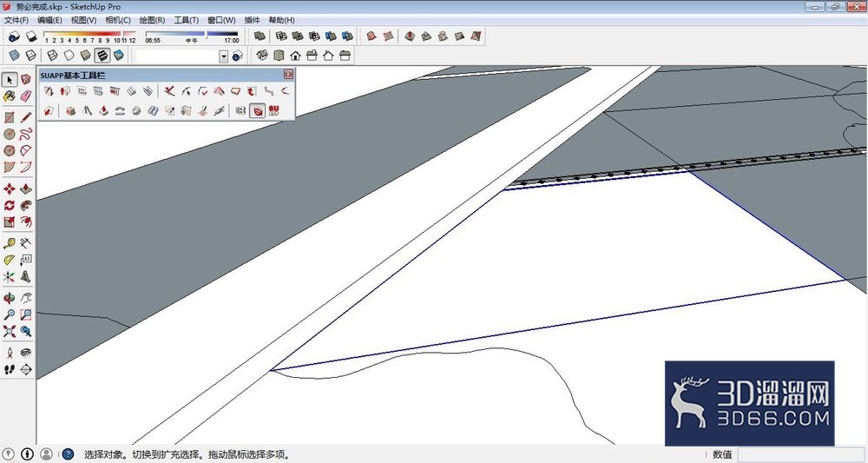Adjust the shadow time-of-day slider

(192, 35)
